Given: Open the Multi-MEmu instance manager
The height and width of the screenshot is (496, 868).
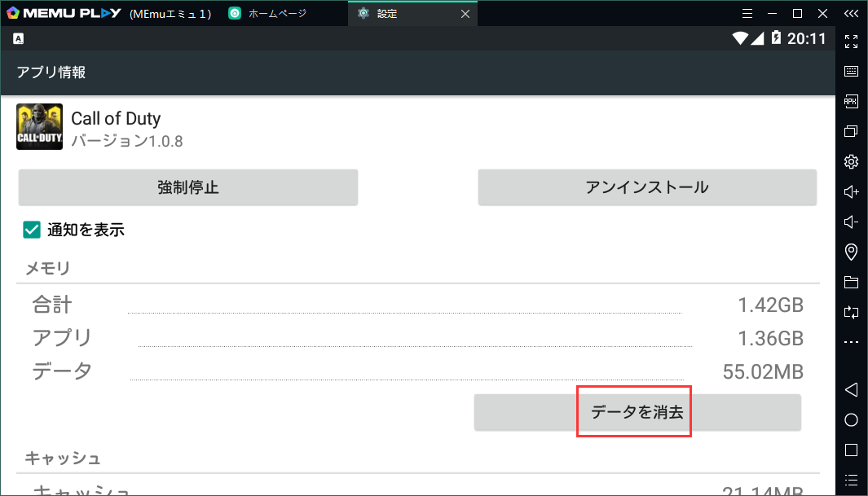Looking at the screenshot, I should tap(851, 130).
